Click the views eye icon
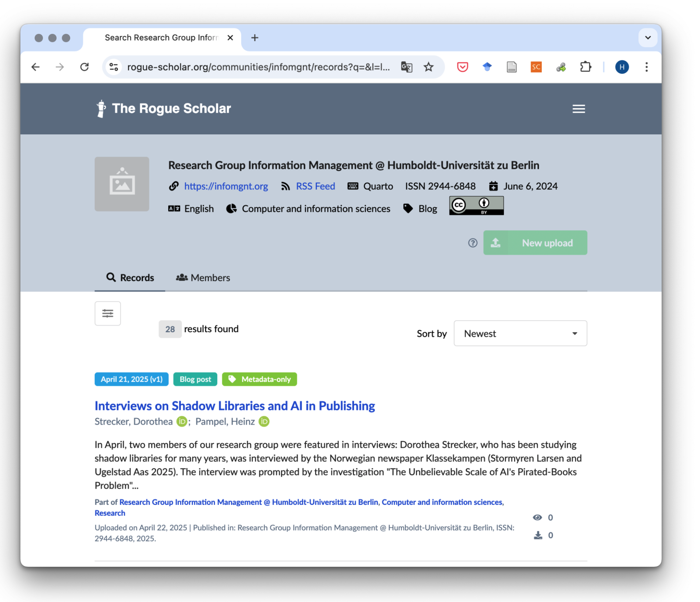This screenshot has height=602, width=700. point(537,517)
